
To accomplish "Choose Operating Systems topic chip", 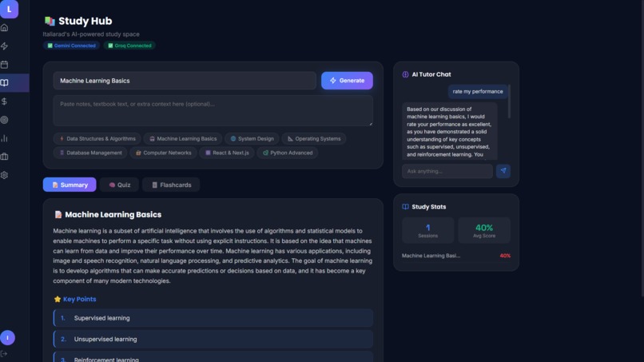I will pos(314,139).
